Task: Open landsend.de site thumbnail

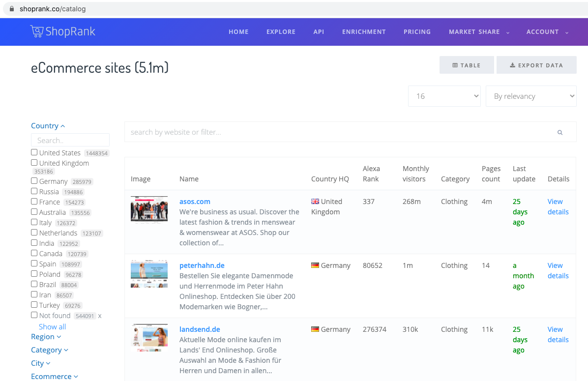Action: pos(149,338)
